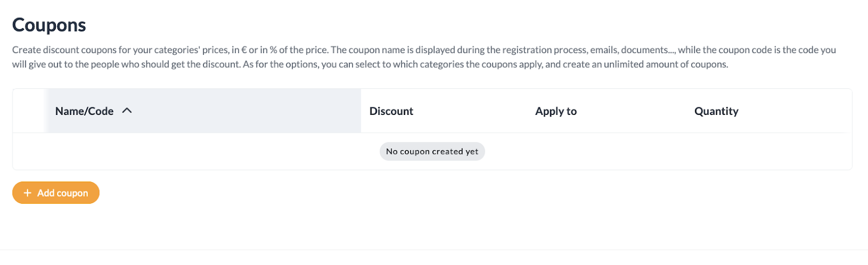Image resolution: width=868 pixels, height=265 pixels.
Task: Click blank header cell left of Name/Code
Action: (x=29, y=111)
